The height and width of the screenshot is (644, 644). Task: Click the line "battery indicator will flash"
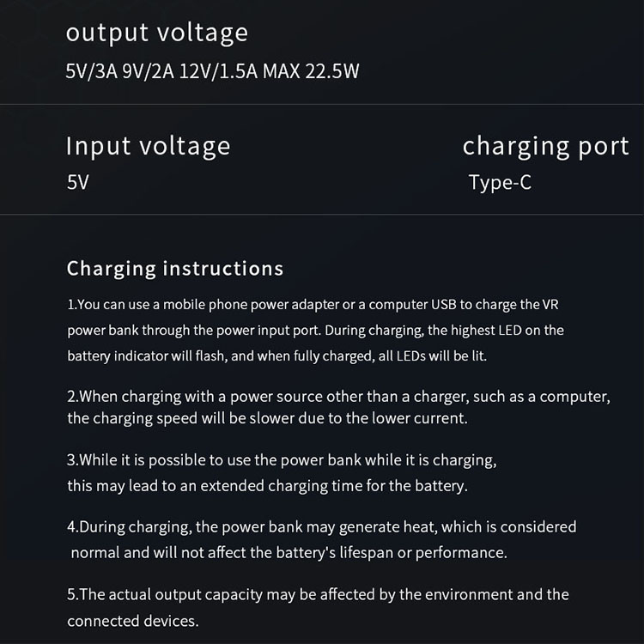tap(276, 355)
